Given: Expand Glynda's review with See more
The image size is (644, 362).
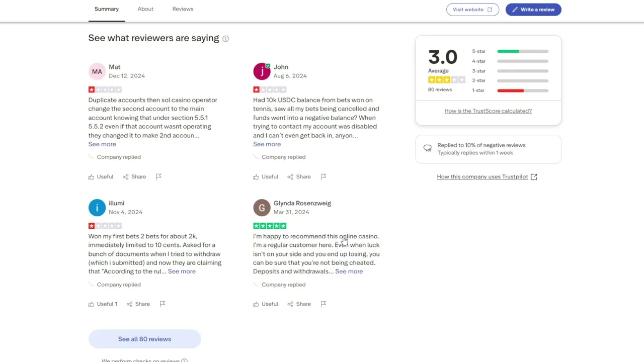Looking at the screenshot, I should 349,271.
